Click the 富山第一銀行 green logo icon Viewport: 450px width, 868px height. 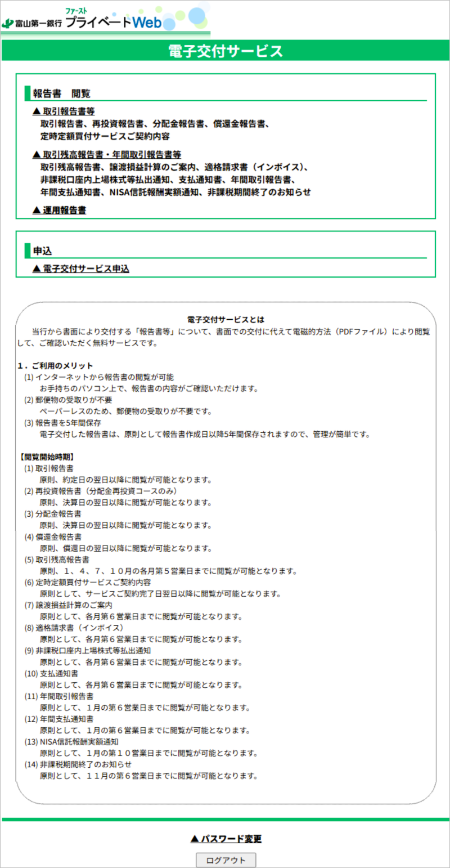(x=8, y=23)
